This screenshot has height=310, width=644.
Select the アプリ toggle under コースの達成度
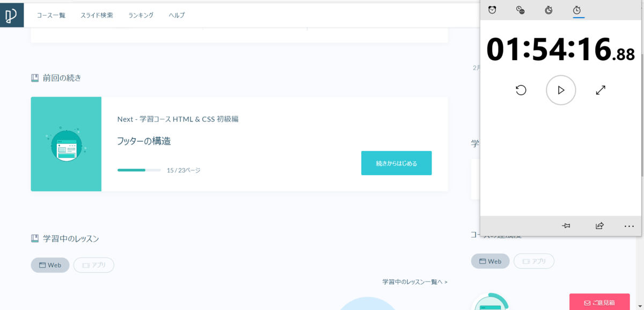click(x=533, y=261)
